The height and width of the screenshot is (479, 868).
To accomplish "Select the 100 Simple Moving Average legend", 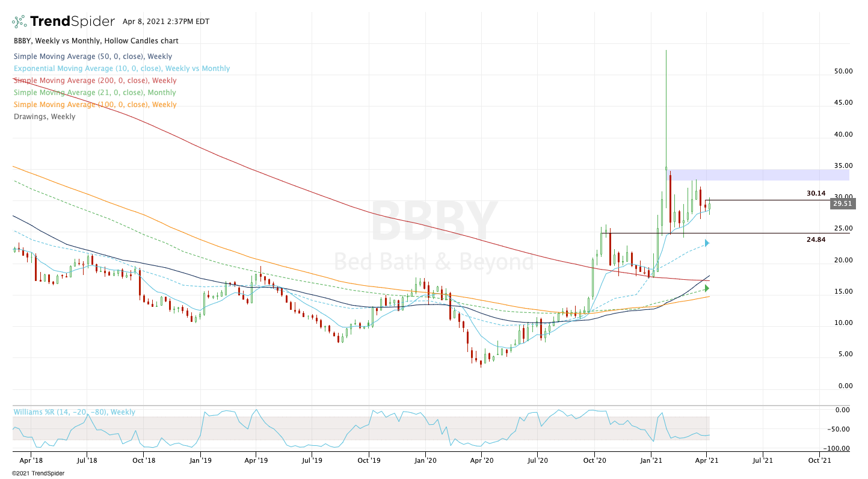I will point(95,105).
